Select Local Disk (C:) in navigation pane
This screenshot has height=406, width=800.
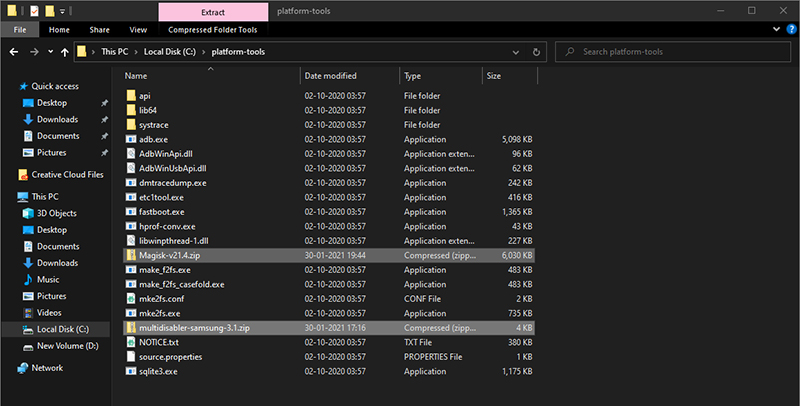63,329
